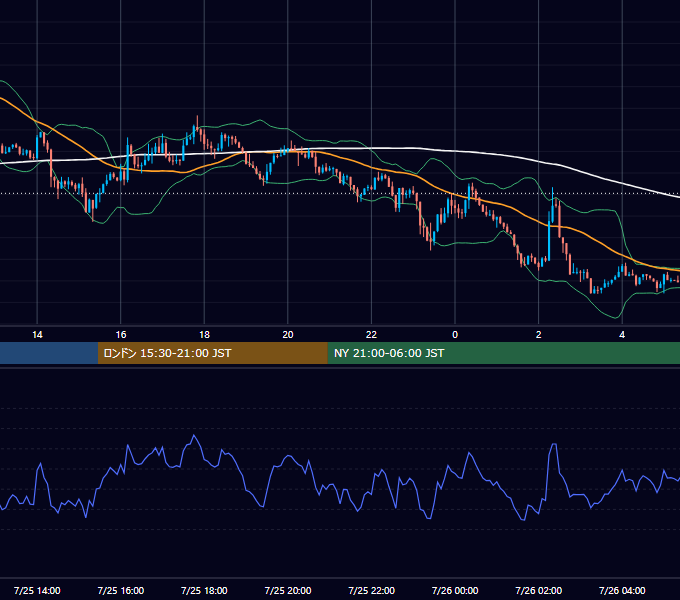Screen dimensions: 680x600
Task: Click the 7/25 16:00 time label
Action: point(121,590)
